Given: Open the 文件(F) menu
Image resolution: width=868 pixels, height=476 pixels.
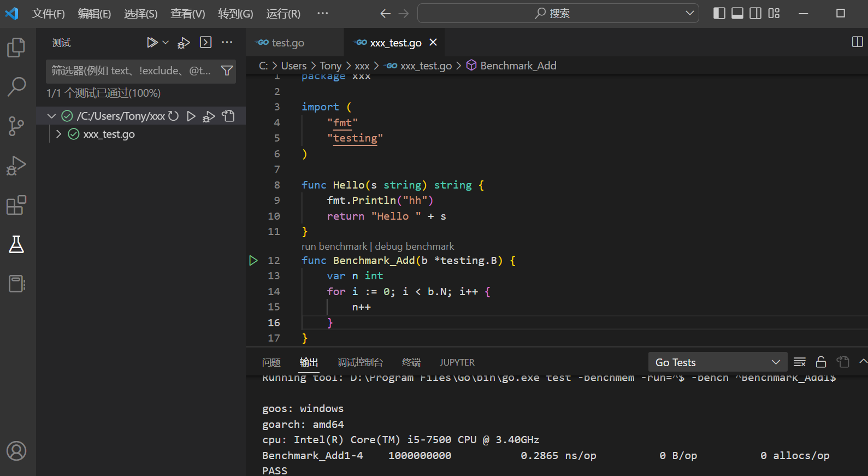Looking at the screenshot, I should pos(48,14).
